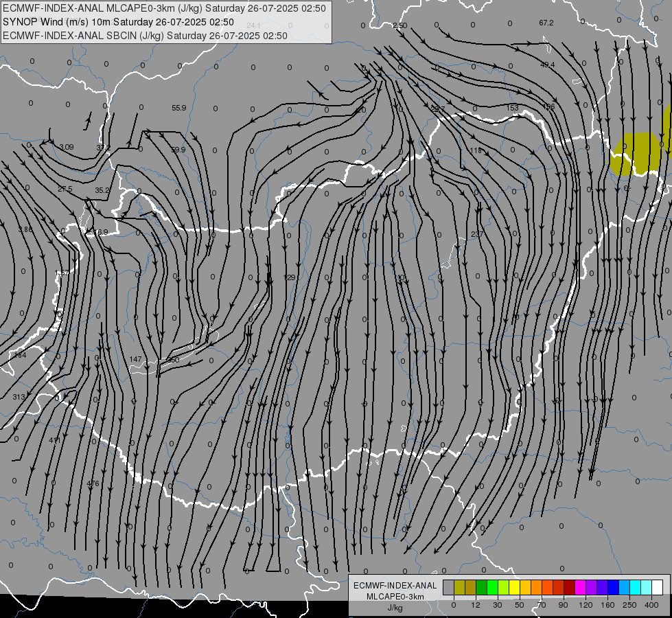Click the 49.4 value on the map

[x=548, y=65]
